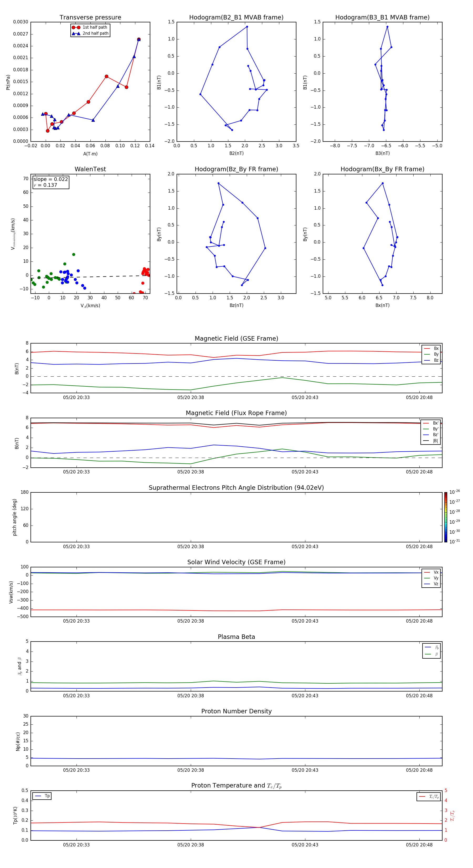Click the "Transverse pressure" plot title
This screenshot has width=473, height=868.
pyautogui.click(x=90, y=18)
